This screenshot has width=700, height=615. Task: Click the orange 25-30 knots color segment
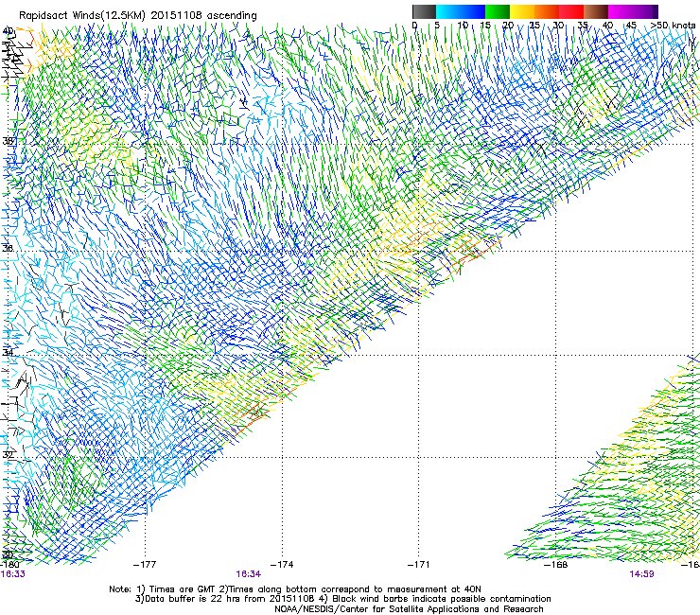(x=547, y=11)
